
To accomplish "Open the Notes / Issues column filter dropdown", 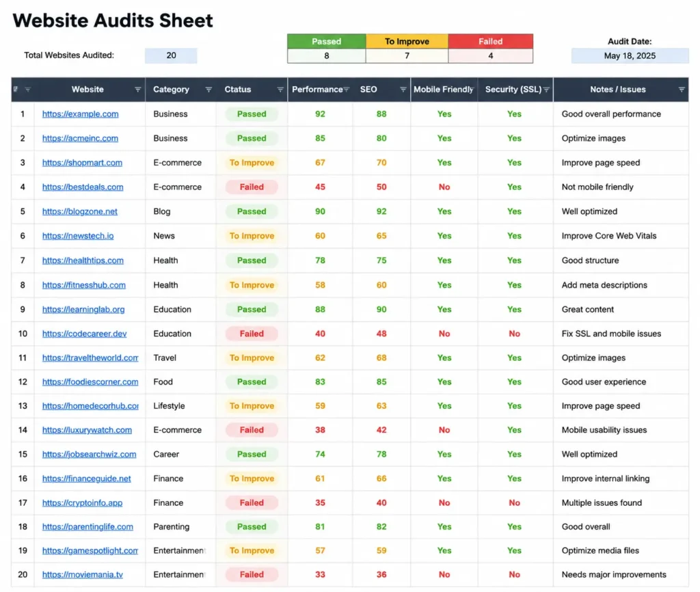I will [682, 90].
